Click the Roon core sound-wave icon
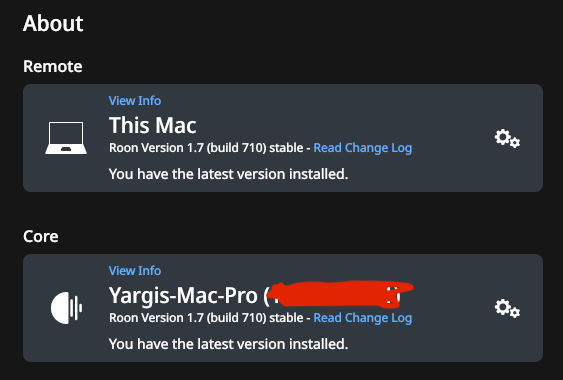The height and width of the screenshot is (380, 563). coord(66,308)
